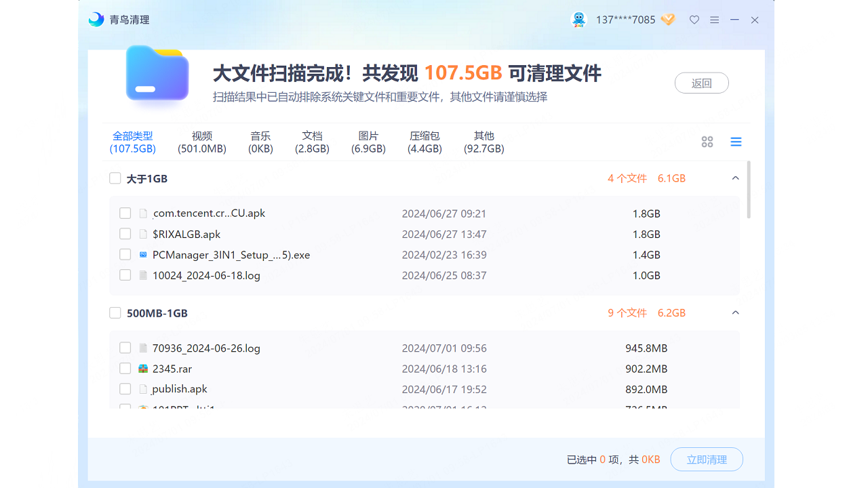
Task: Select the 其他 category tab
Action: tap(484, 142)
